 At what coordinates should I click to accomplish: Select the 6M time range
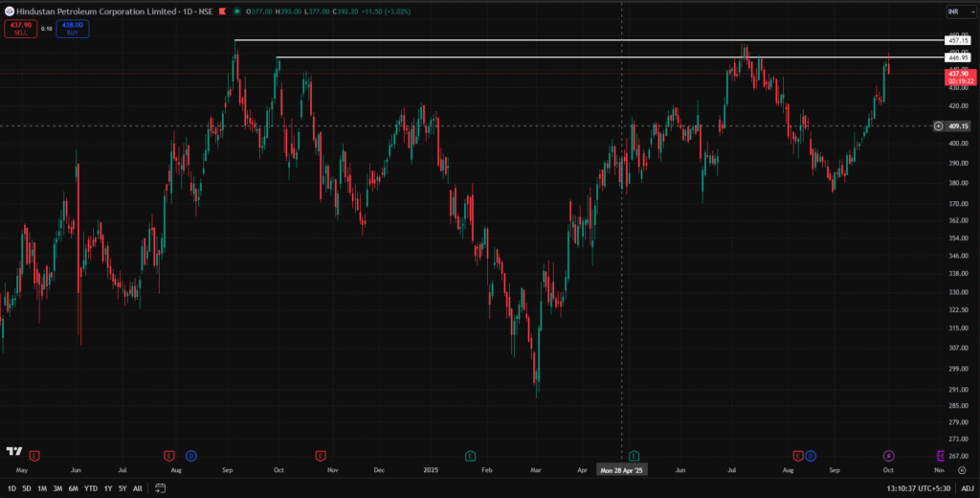tap(73, 488)
